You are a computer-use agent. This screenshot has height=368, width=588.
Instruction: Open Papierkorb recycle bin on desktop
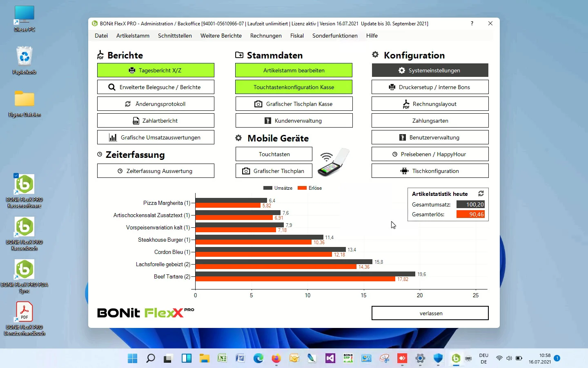coord(24,56)
